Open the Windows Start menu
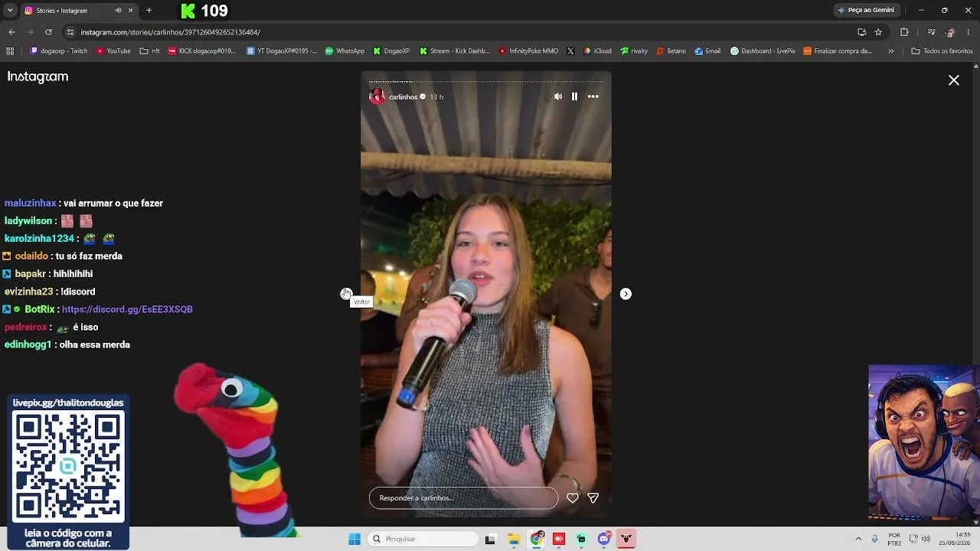Viewport: 980px width, 551px height. tap(354, 539)
